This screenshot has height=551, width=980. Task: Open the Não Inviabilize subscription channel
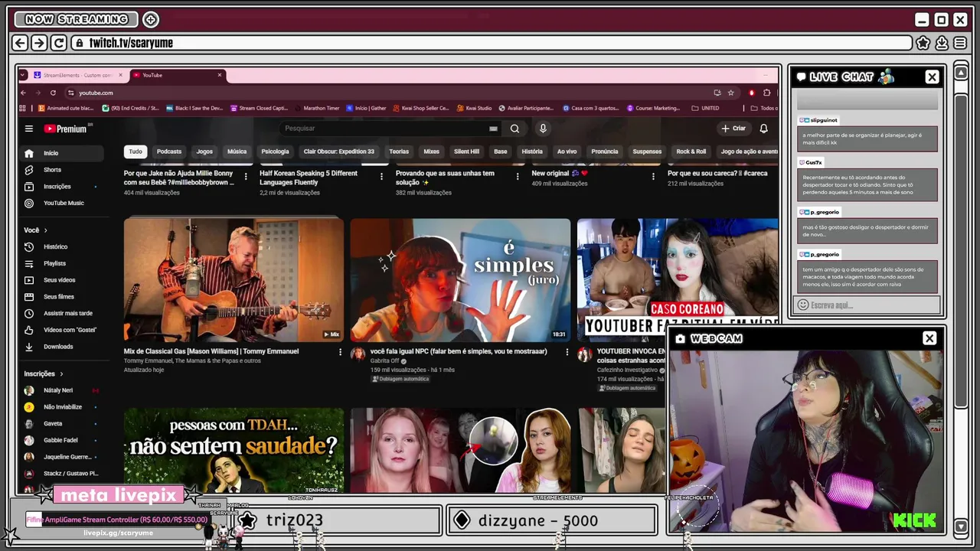[61, 407]
